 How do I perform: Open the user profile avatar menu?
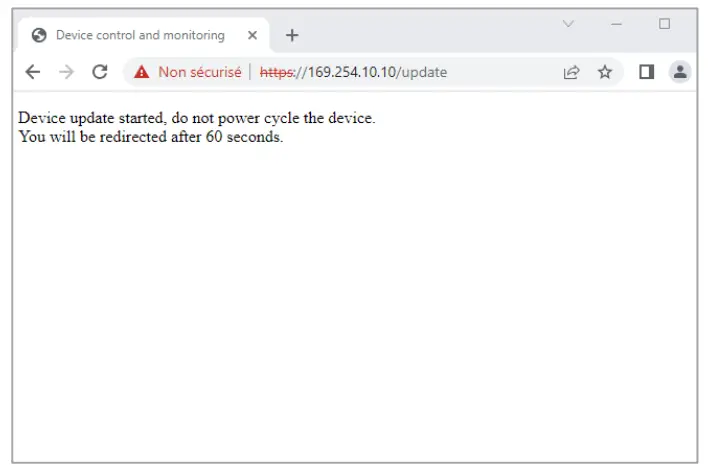[680, 72]
